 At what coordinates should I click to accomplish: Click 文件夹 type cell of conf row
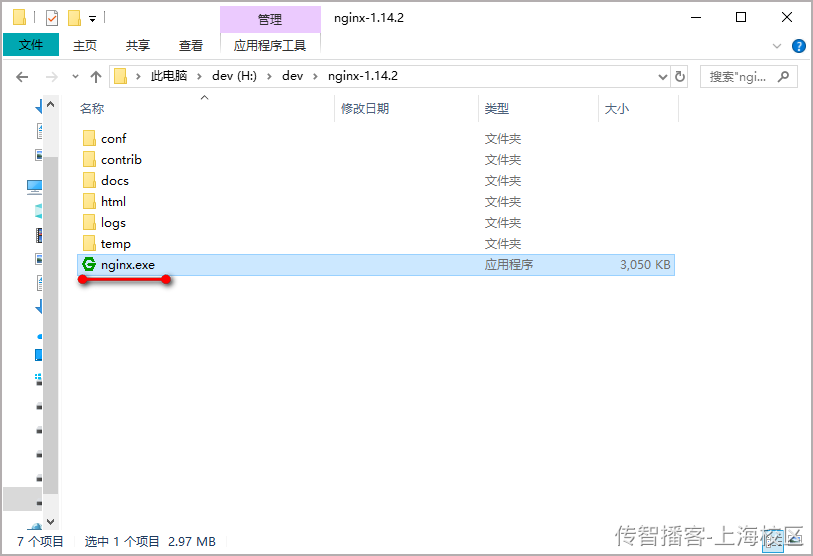coord(502,138)
